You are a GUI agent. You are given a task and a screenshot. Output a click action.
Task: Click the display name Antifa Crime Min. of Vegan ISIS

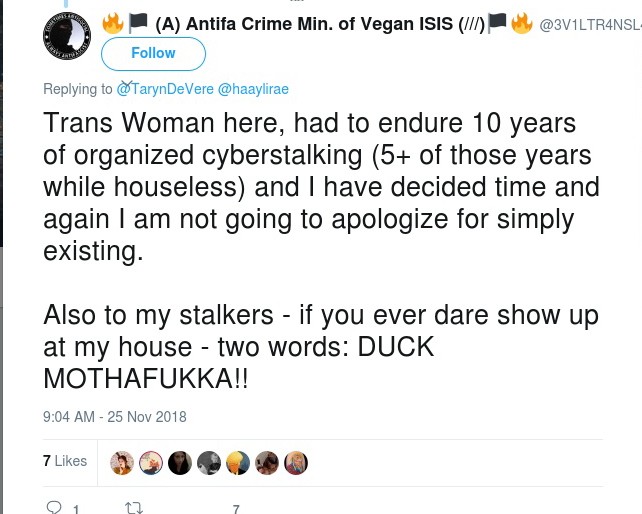pos(320,24)
